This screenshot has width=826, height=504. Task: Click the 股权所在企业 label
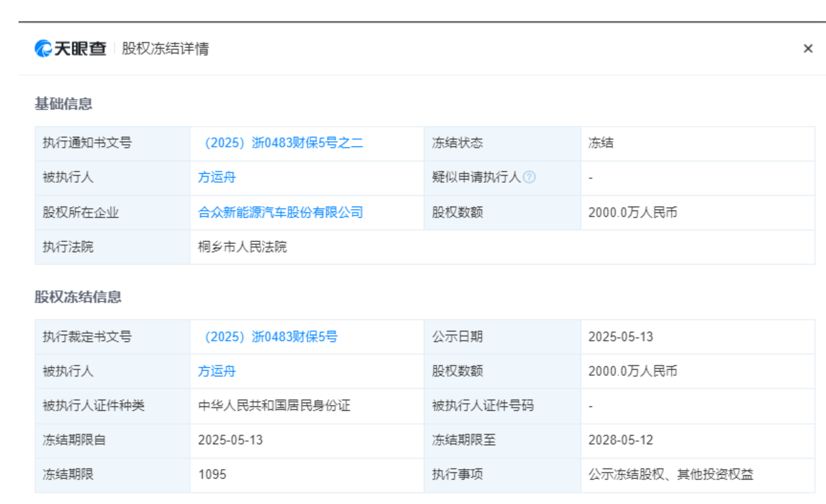click(x=81, y=212)
